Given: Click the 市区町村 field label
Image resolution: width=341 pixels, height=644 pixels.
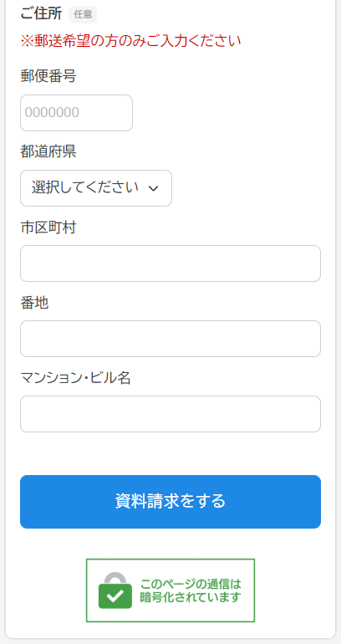Looking at the screenshot, I should pos(48,227).
